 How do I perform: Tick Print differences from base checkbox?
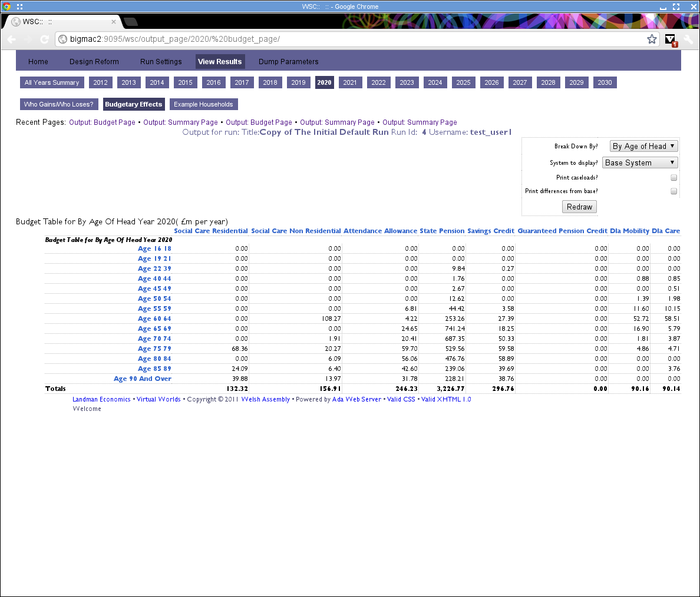pos(673,191)
